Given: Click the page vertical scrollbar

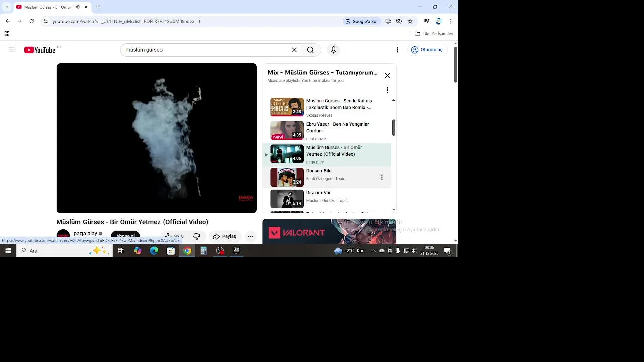Looking at the screenshot, I should click(456, 65).
